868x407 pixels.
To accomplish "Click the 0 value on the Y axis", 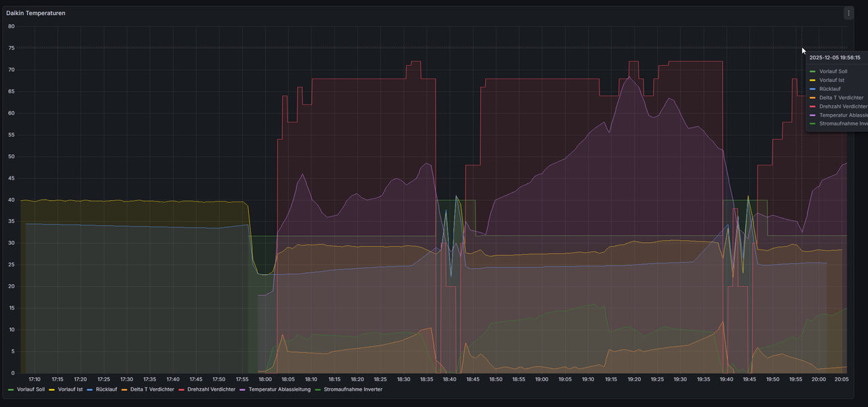I will pos(13,373).
